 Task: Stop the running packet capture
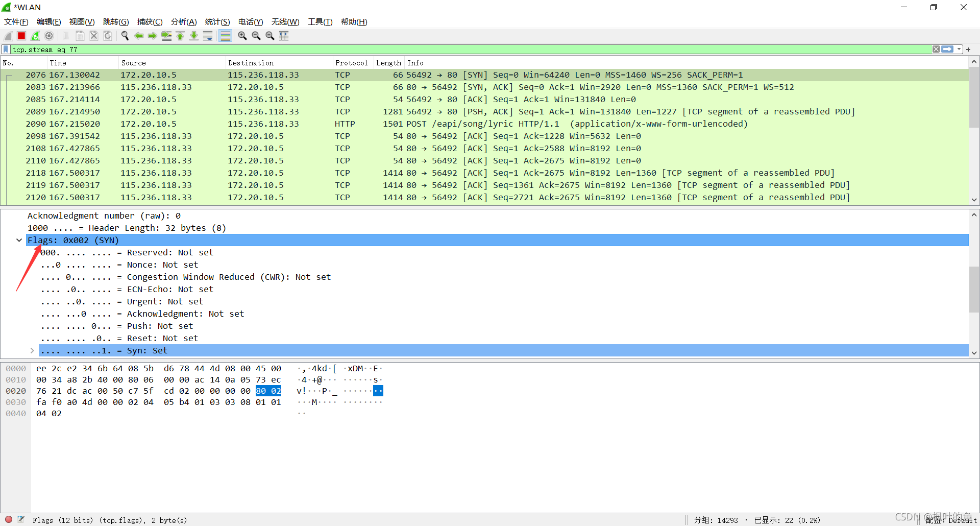(x=21, y=36)
